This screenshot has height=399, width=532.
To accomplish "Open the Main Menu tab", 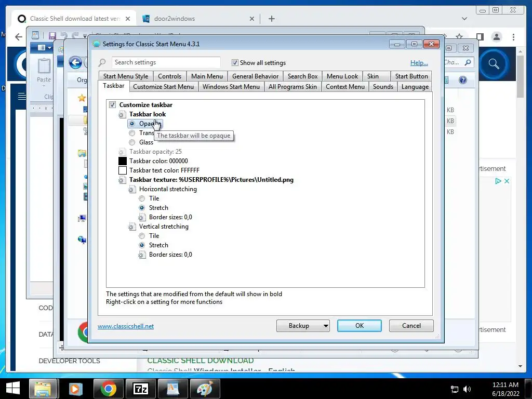I will click(207, 76).
